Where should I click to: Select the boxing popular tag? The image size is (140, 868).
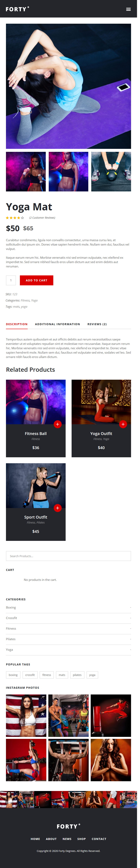13,675
